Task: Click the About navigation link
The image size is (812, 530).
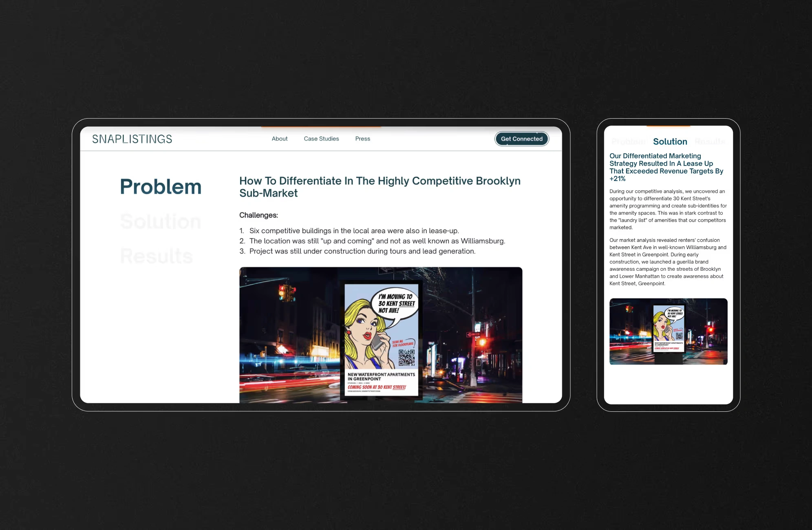Action: (x=279, y=139)
